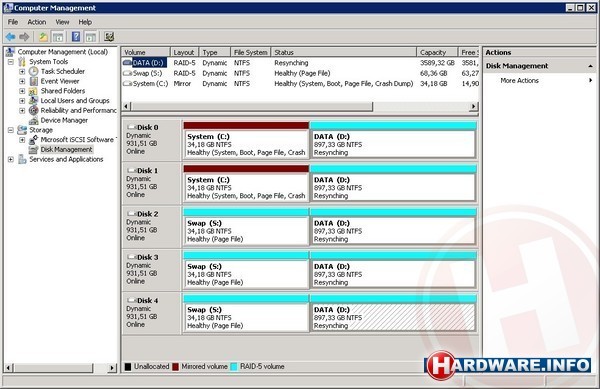Image resolution: width=600 pixels, height=389 pixels.
Task: Select System (C:) partition on Disk 1
Action: [x=246, y=183]
